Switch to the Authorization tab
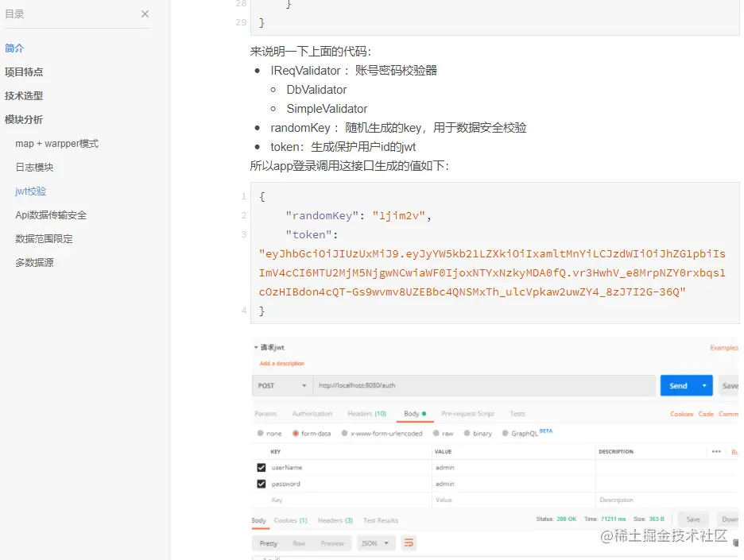Image resolution: width=744 pixels, height=560 pixels. point(312,414)
